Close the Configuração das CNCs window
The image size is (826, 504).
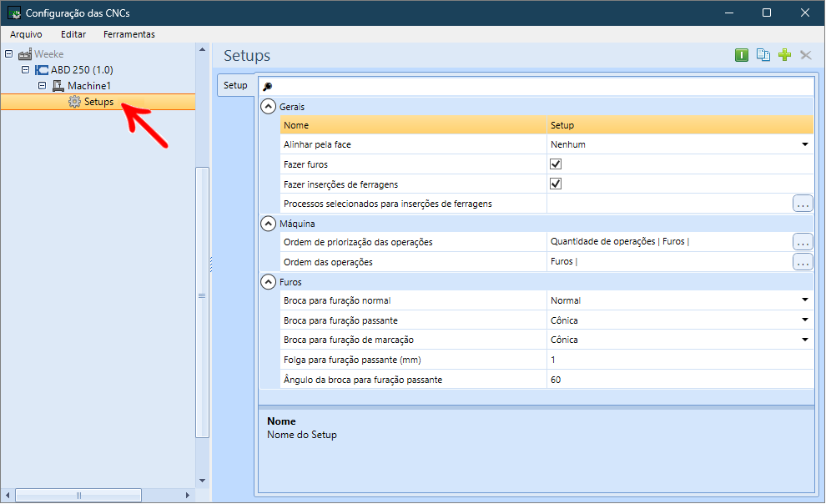805,13
